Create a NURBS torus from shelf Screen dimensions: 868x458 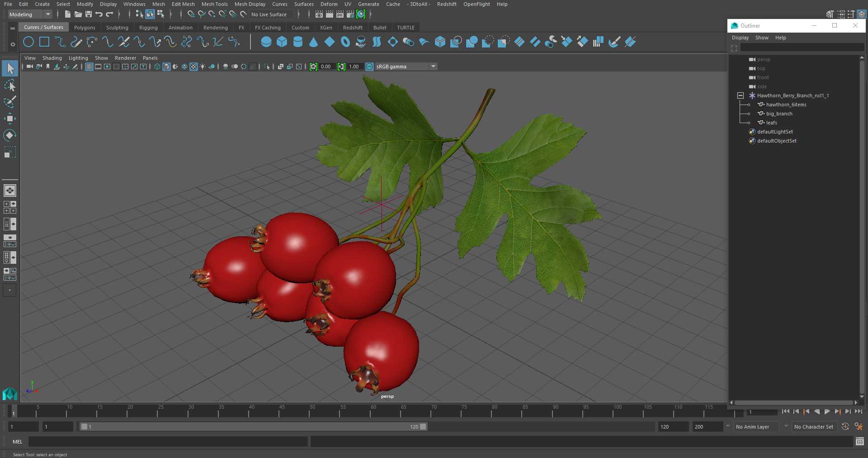[345, 42]
